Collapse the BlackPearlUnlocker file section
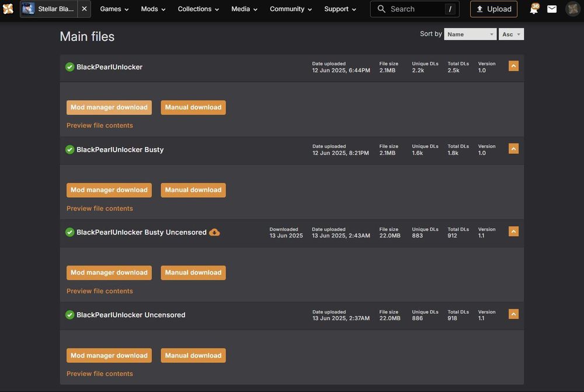The height and width of the screenshot is (392, 584). coord(513,66)
